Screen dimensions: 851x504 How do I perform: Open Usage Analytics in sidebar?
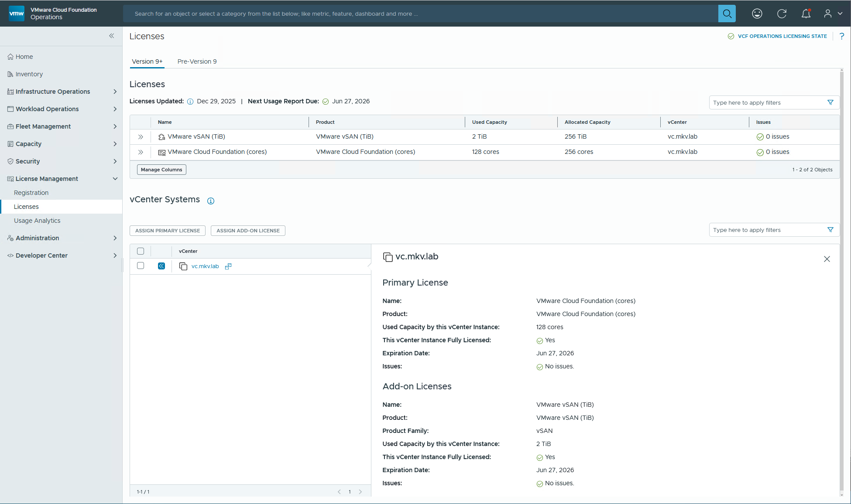coord(37,221)
